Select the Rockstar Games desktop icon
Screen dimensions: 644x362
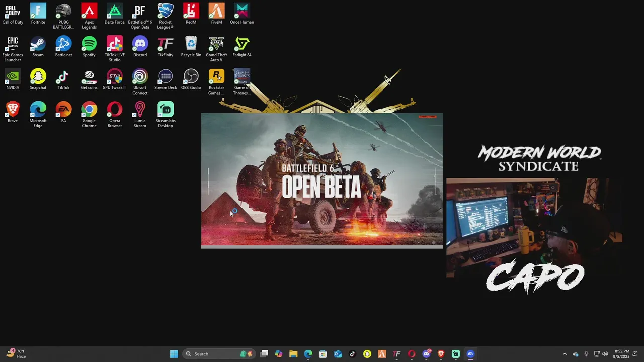[x=216, y=81]
